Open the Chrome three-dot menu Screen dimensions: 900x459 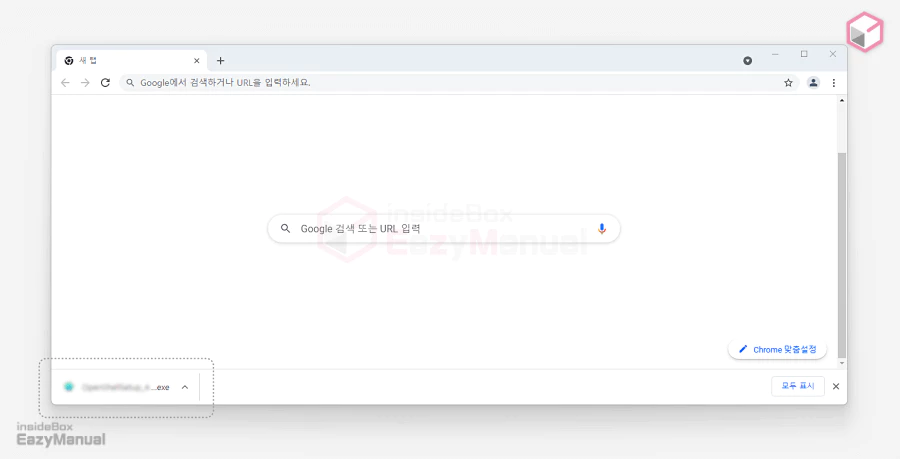pos(833,83)
